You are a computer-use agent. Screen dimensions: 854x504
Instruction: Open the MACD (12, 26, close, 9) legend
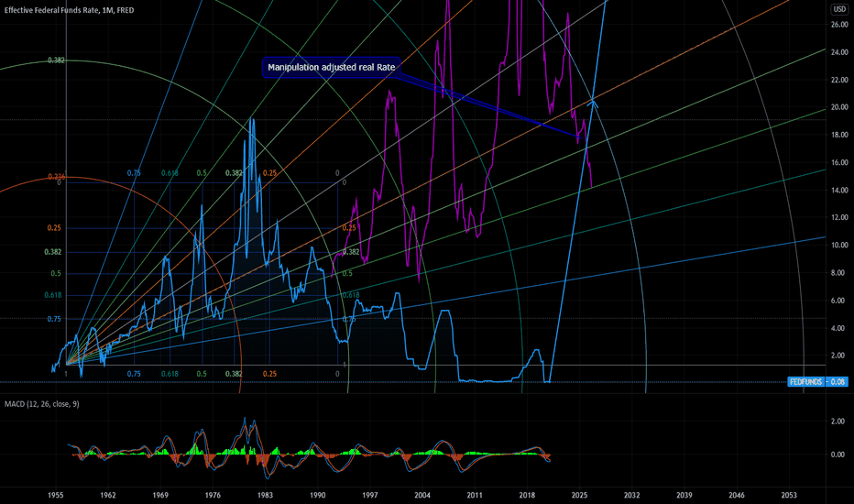[42, 404]
